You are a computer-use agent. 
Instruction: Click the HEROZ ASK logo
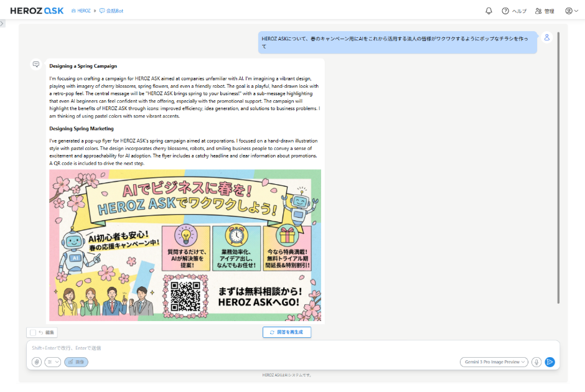coord(37,11)
